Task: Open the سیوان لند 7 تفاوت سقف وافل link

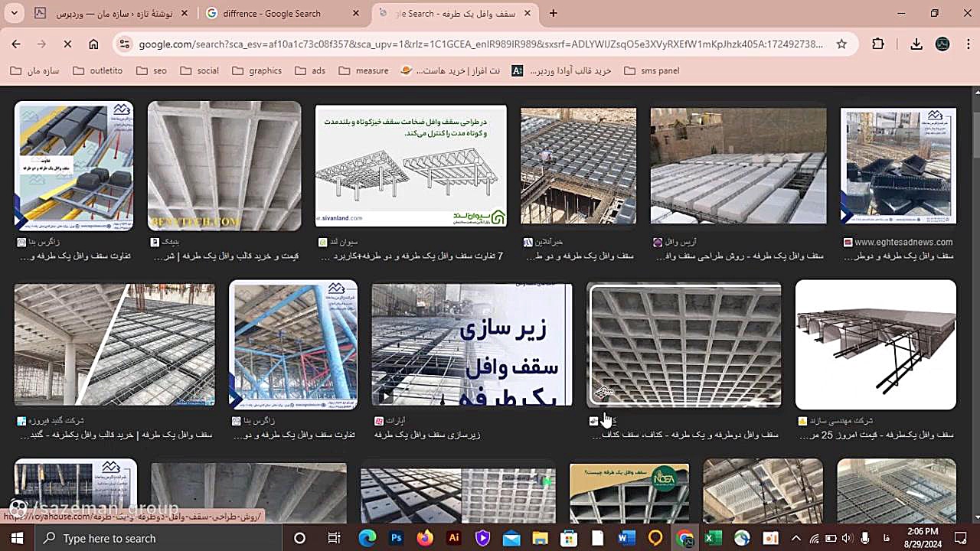Action: 412,256
